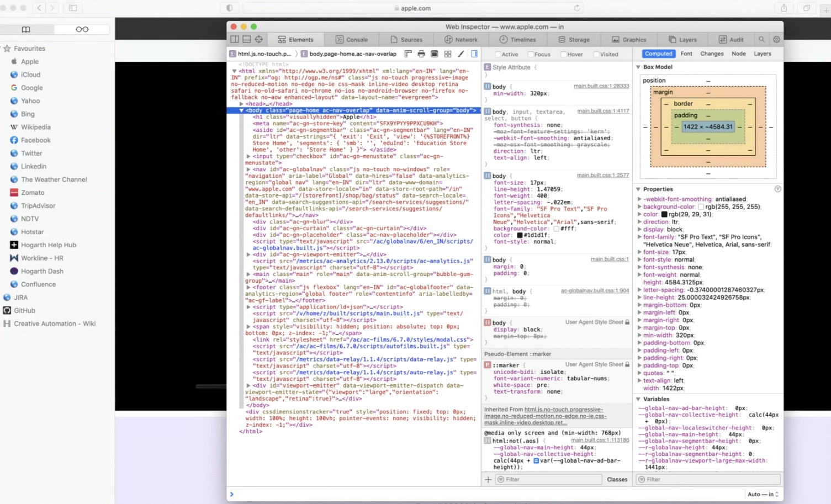Collapse the Variables section

click(x=638, y=399)
